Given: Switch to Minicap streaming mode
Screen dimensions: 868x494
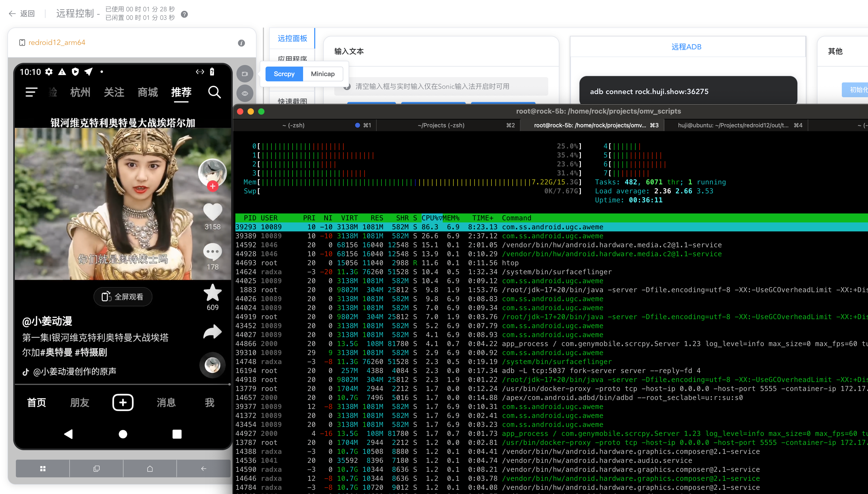Looking at the screenshot, I should point(322,74).
